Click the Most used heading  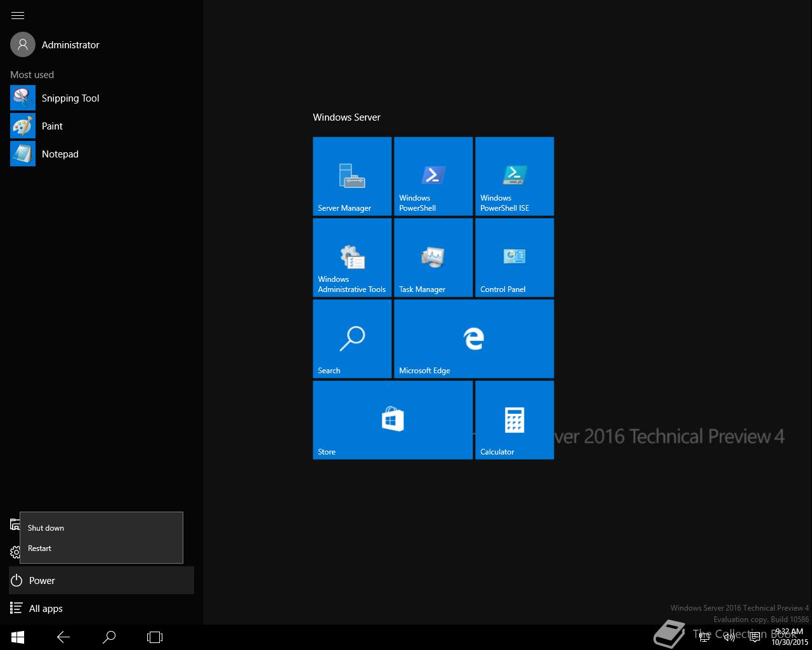[x=32, y=74]
